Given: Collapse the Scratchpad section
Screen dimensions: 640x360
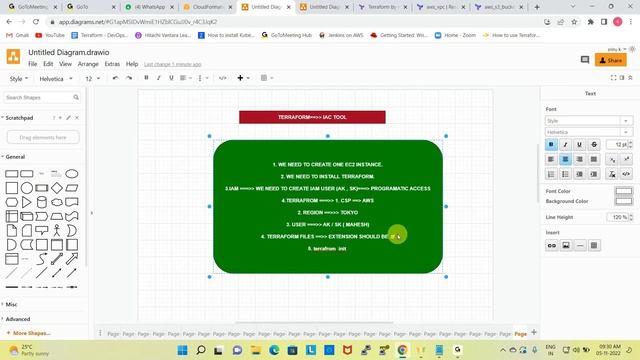Looking at the screenshot, I should (x=18, y=118).
